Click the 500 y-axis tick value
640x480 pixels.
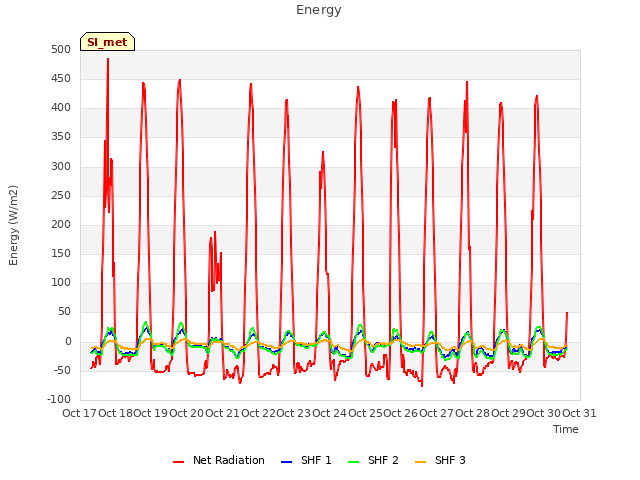tap(61, 49)
